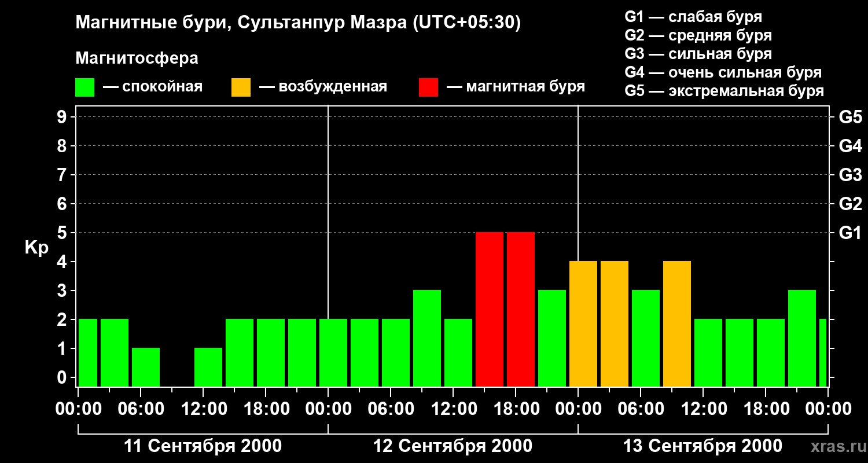Click the 'G4' label on right axis

850,146
